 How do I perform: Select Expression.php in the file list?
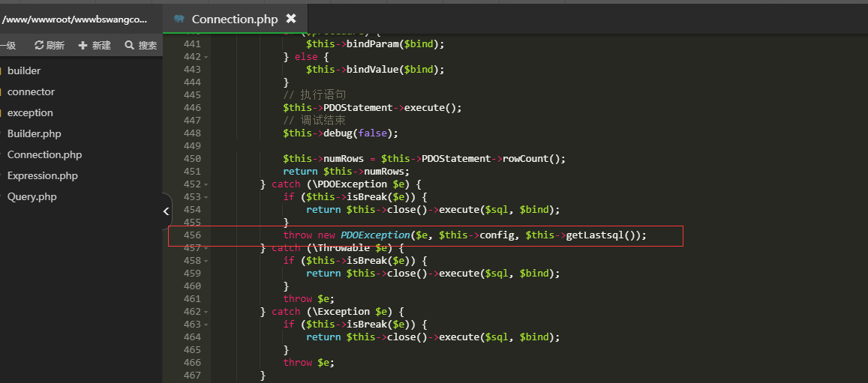click(42, 175)
